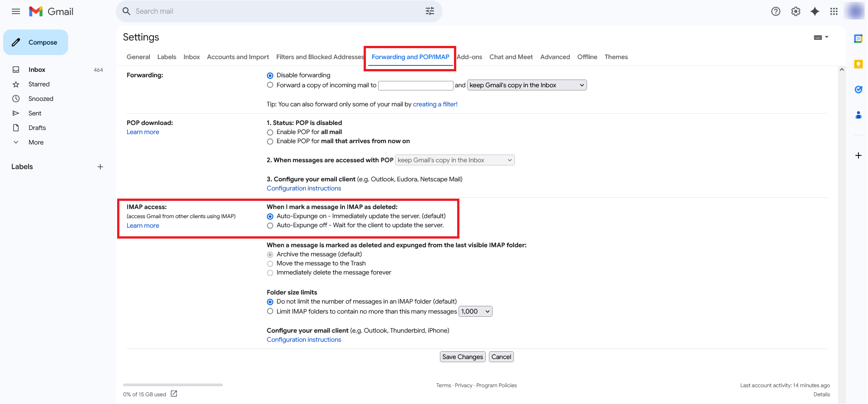The width and height of the screenshot is (868, 404).
Task: Open the 1,000 messages limit dropdown
Action: [475, 311]
